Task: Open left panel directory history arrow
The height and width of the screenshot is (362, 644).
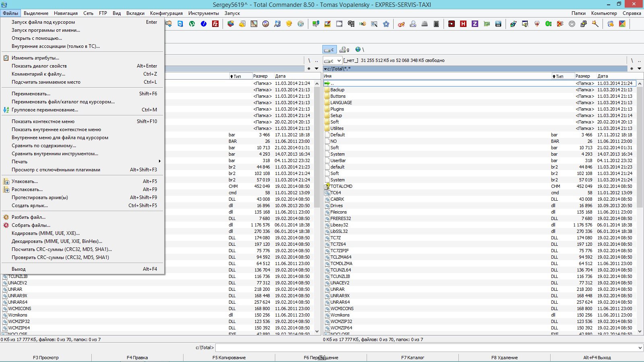Action: pyautogui.click(x=317, y=68)
